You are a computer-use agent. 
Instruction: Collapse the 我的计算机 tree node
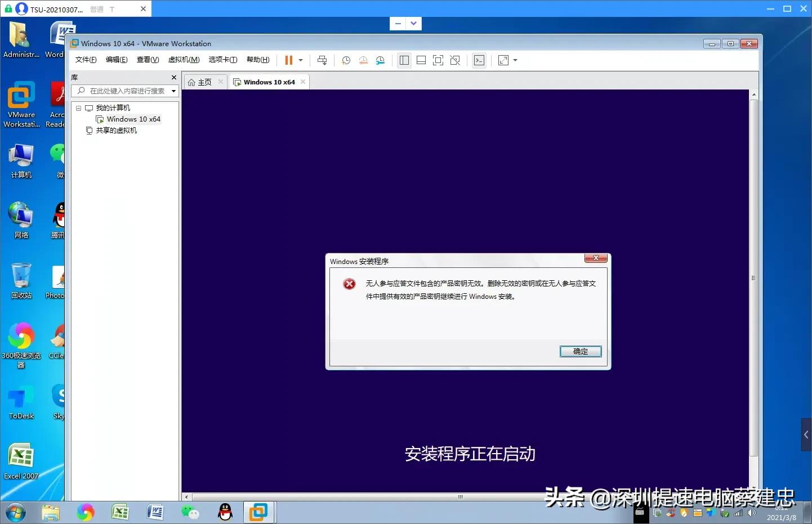coord(78,108)
